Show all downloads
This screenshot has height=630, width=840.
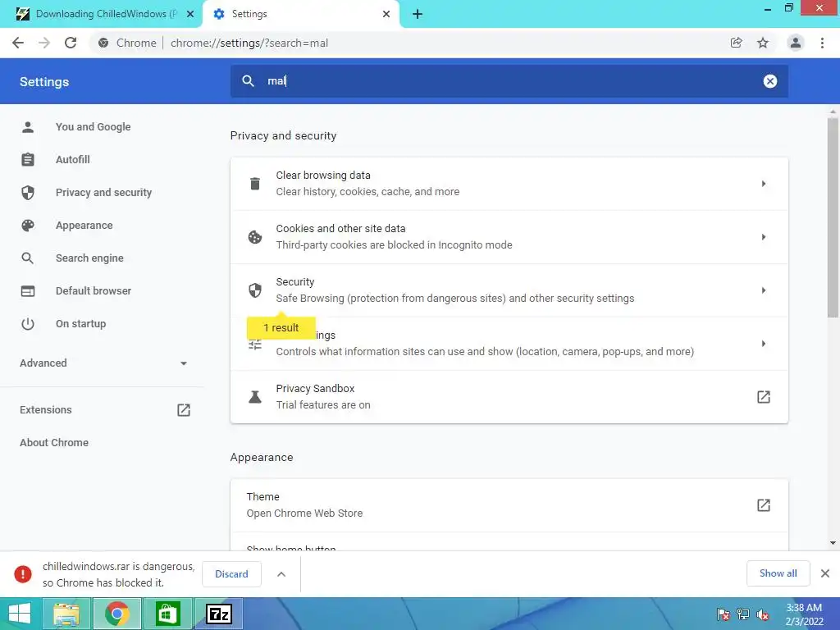coord(778,573)
